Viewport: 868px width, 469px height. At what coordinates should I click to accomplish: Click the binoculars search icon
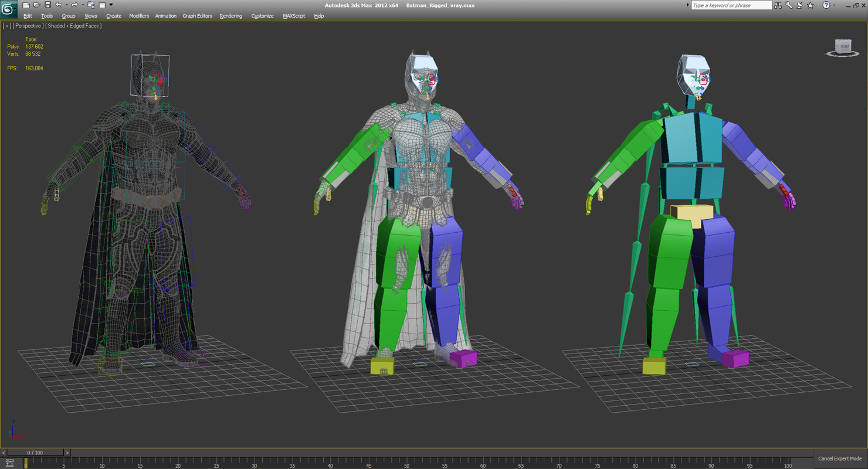[x=778, y=5]
